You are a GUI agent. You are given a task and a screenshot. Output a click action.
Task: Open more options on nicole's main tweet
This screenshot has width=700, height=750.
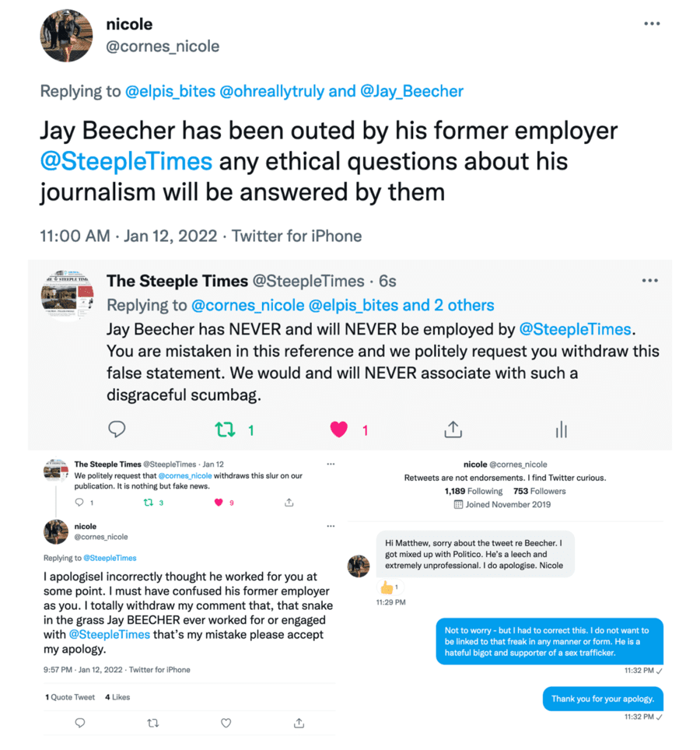tap(652, 24)
